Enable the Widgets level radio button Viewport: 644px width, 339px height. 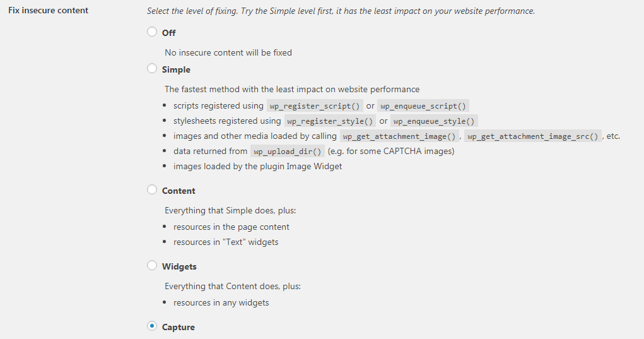tap(152, 266)
